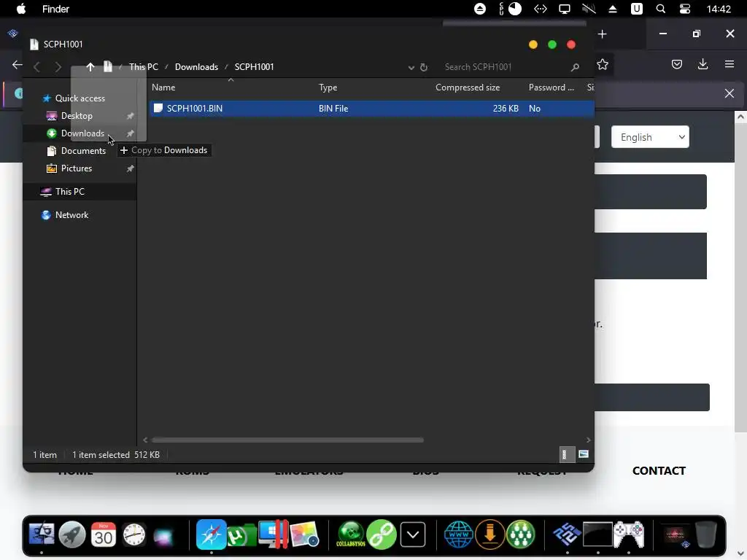Bookmark this page with star icon
This screenshot has height=560, width=747.
tap(603, 64)
